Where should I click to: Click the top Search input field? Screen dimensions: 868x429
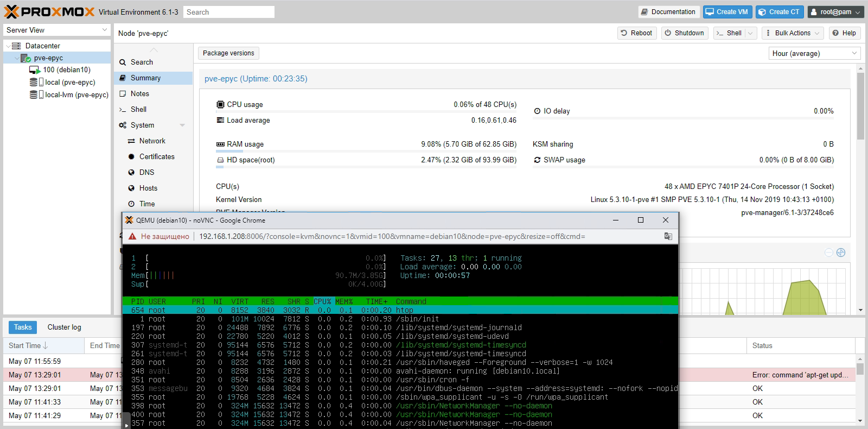pos(228,12)
